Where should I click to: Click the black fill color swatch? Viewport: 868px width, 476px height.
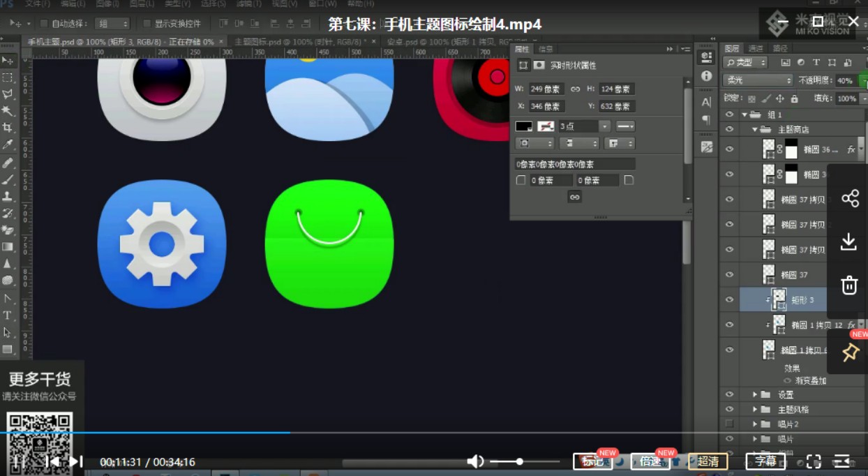coord(523,126)
